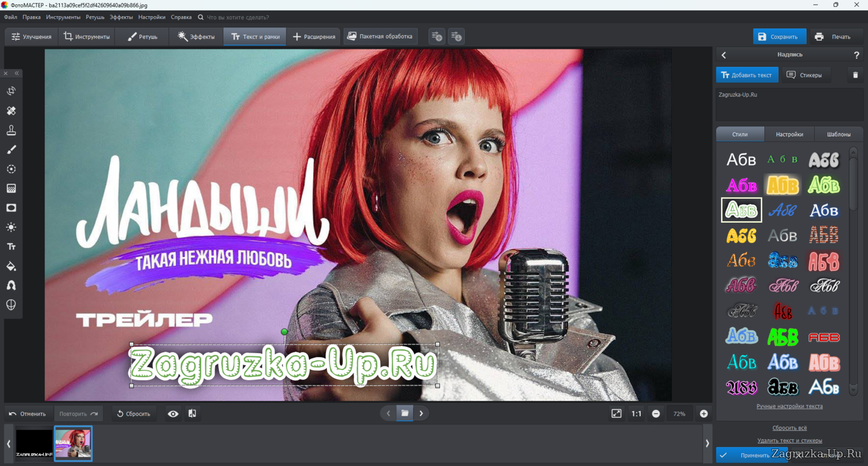Click the Ручные настройки текста link
The image size is (868, 466).
[x=789, y=406]
